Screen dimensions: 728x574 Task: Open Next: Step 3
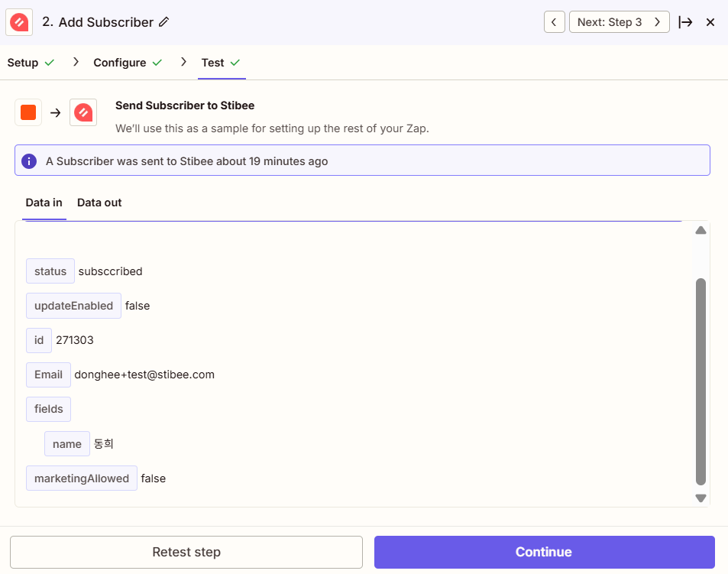(619, 22)
